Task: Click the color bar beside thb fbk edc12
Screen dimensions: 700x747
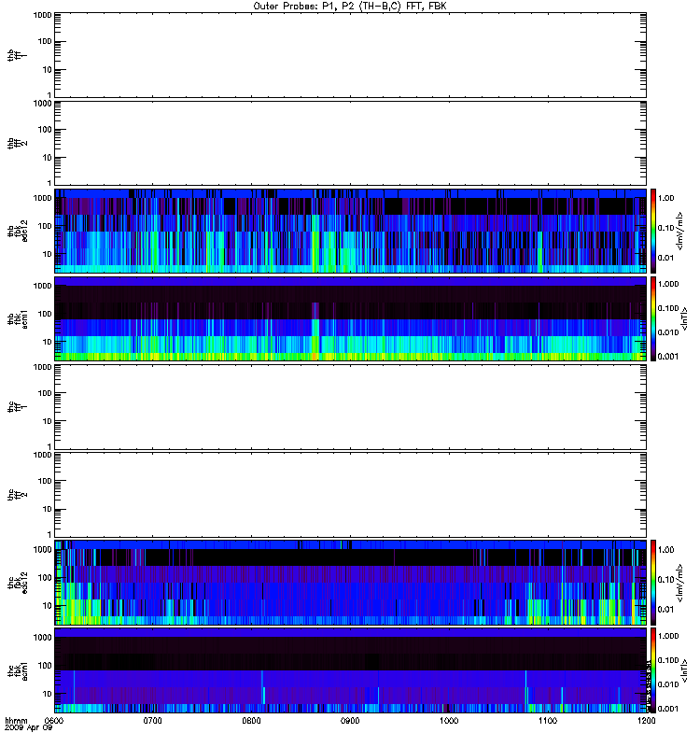Action: coord(653,231)
